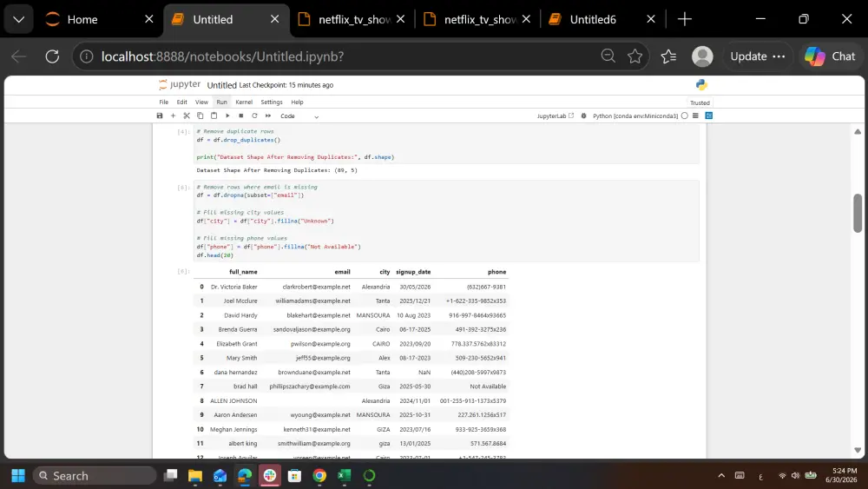868x489 pixels.
Task: Click the email column header
Action: click(x=342, y=272)
